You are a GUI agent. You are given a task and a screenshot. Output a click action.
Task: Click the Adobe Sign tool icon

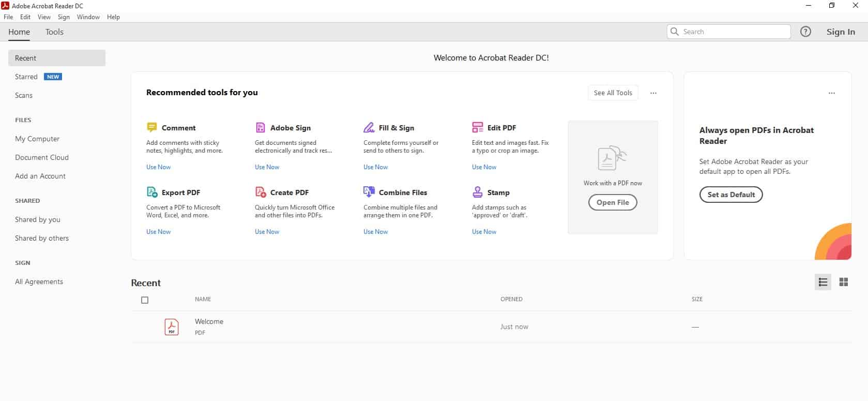261,127
